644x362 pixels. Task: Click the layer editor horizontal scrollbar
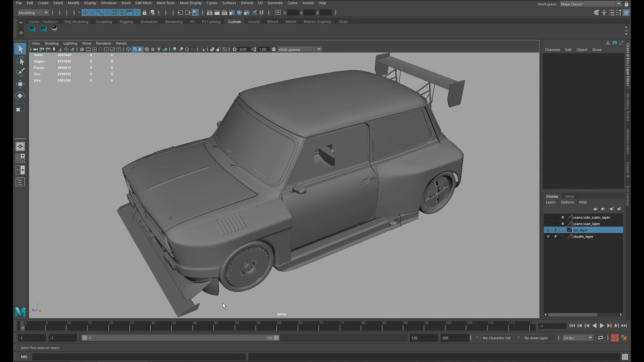coord(572,315)
